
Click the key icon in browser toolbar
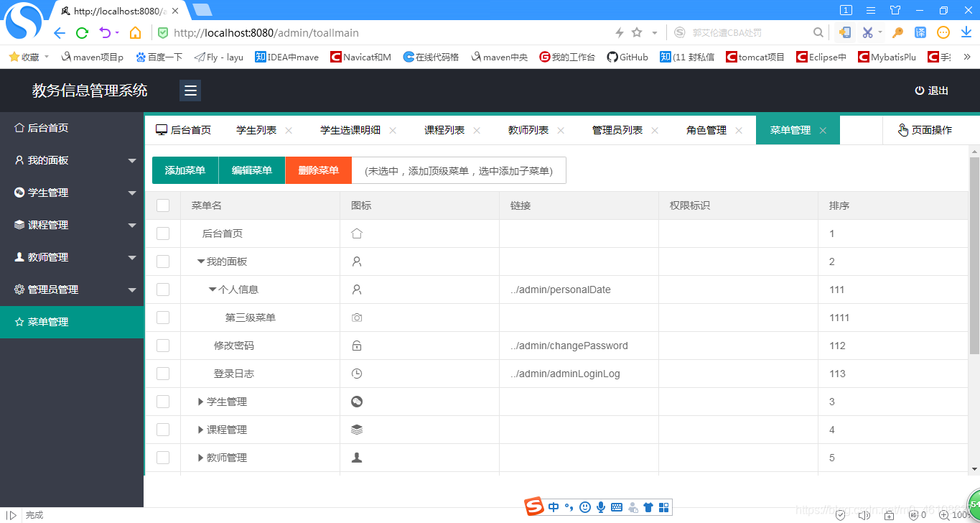tap(897, 33)
